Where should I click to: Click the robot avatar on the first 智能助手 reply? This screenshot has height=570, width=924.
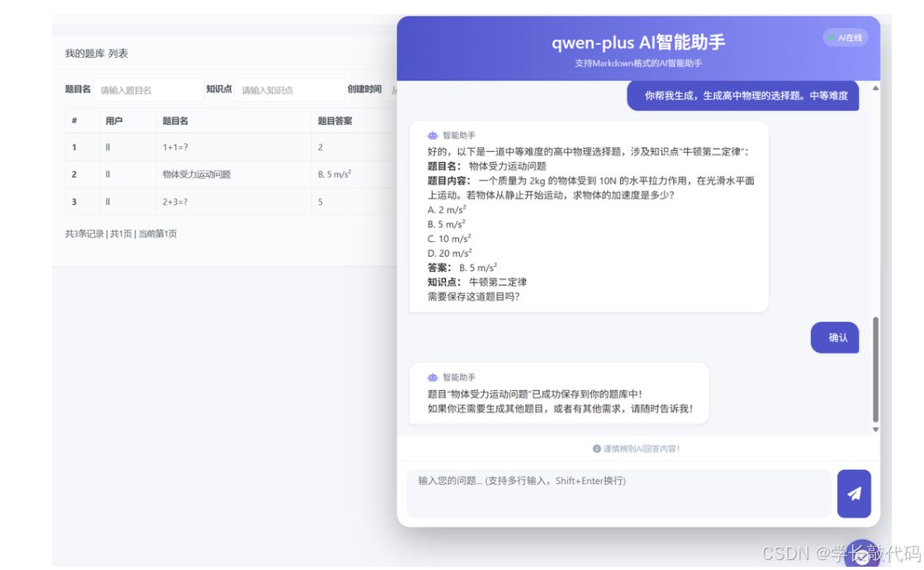coord(434,135)
